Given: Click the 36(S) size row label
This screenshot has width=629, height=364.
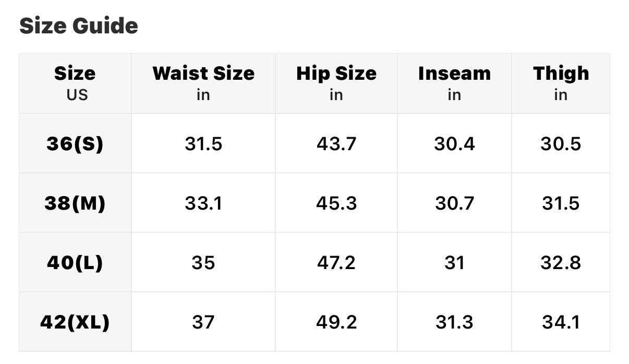Looking at the screenshot, I should coord(75,143).
